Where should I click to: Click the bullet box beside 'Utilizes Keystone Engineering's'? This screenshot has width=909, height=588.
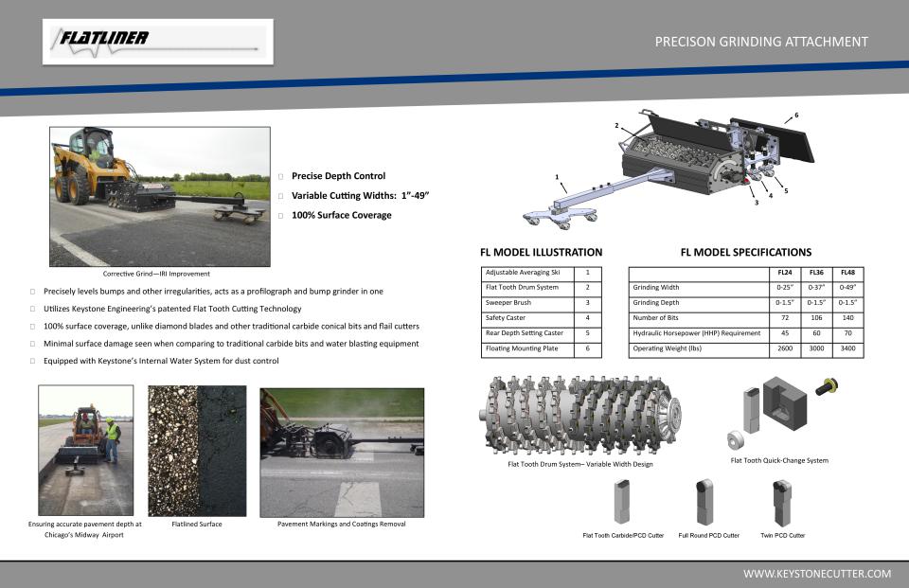[32, 309]
